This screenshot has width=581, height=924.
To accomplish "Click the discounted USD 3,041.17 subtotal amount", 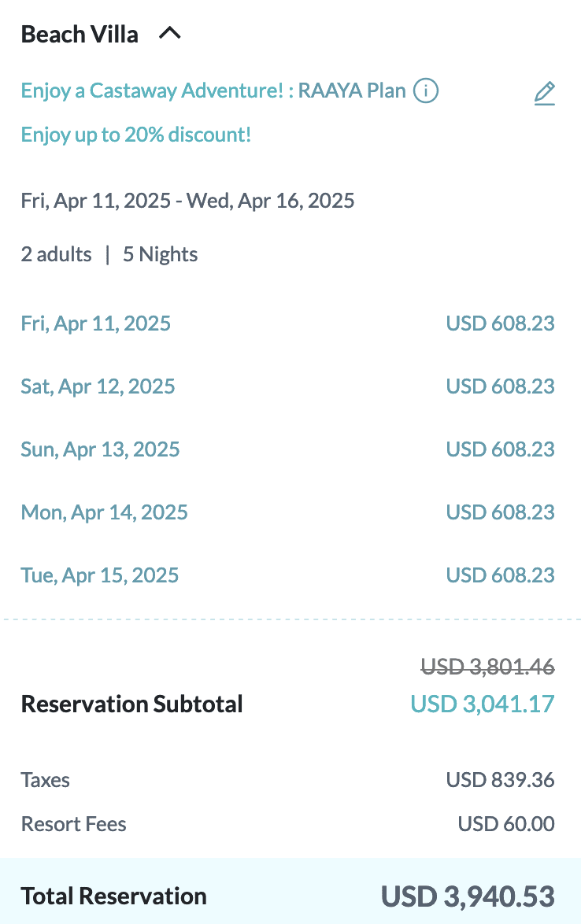I will tap(482, 704).
